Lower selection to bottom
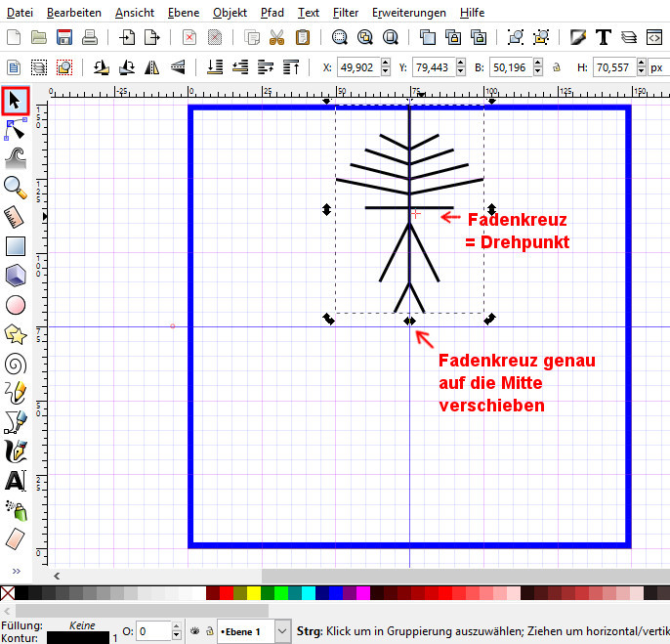 215,67
